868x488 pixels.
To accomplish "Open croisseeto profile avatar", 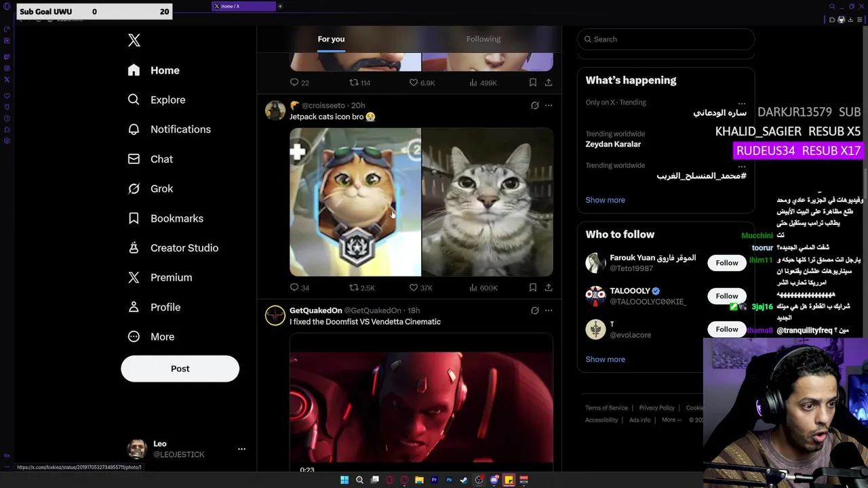I will click(x=275, y=110).
